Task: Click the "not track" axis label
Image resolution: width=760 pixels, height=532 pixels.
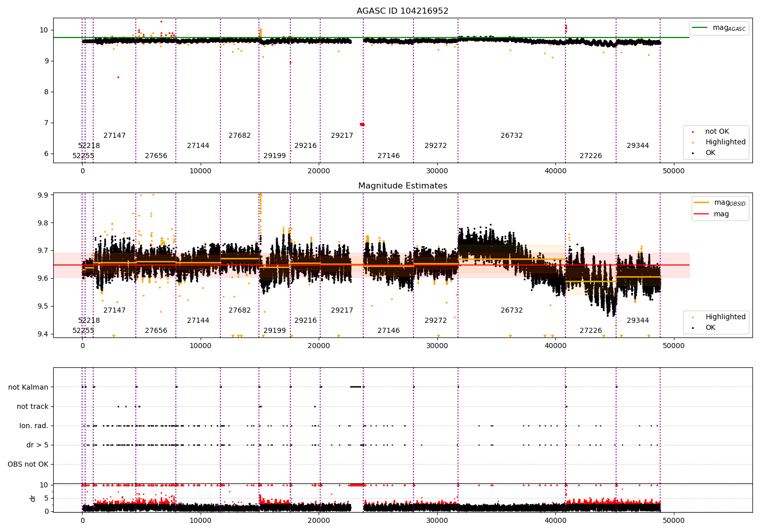Action: (32, 406)
